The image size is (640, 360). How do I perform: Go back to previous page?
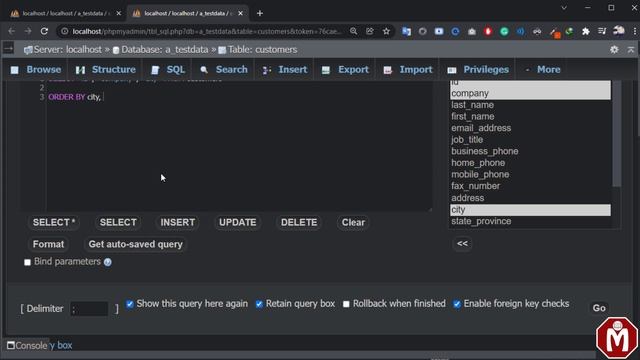[x=11, y=31]
